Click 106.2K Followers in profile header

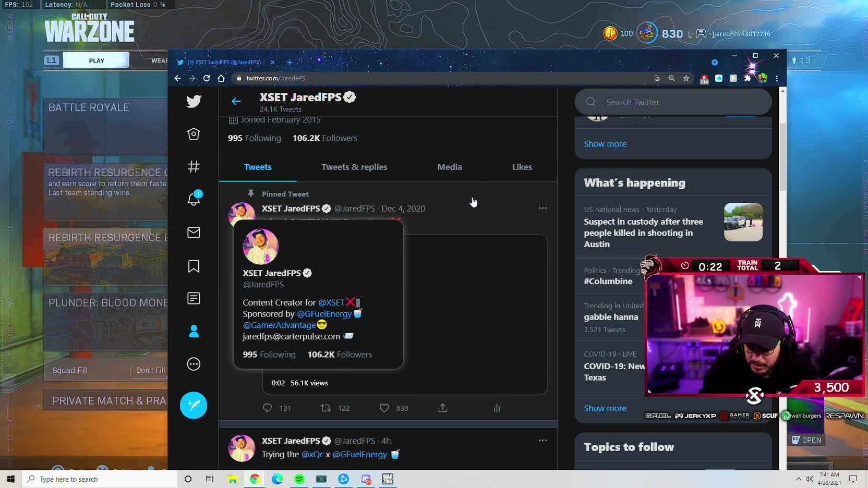[x=325, y=138]
